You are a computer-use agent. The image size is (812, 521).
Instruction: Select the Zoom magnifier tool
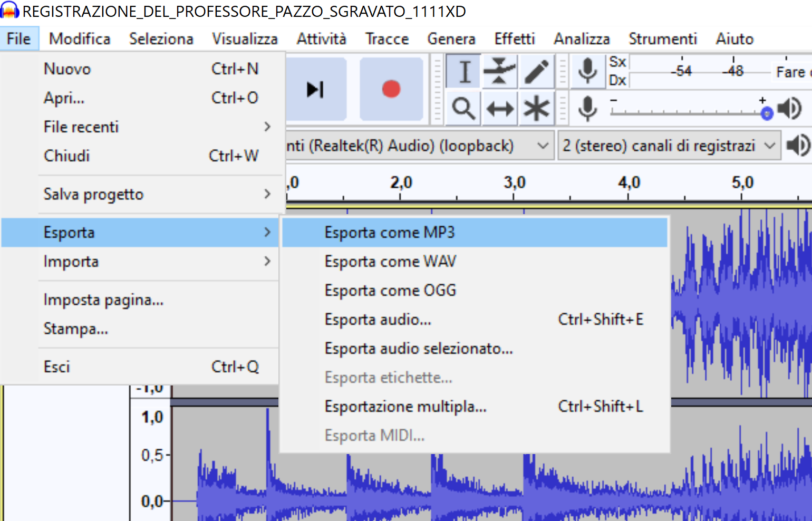coord(463,109)
